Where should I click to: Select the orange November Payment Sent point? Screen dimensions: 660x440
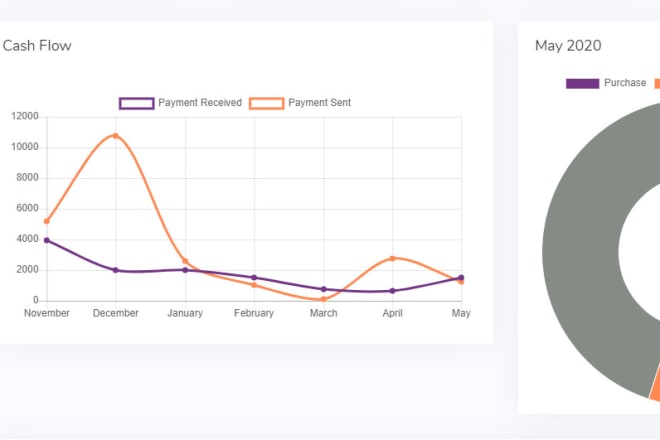click(x=47, y=221)
